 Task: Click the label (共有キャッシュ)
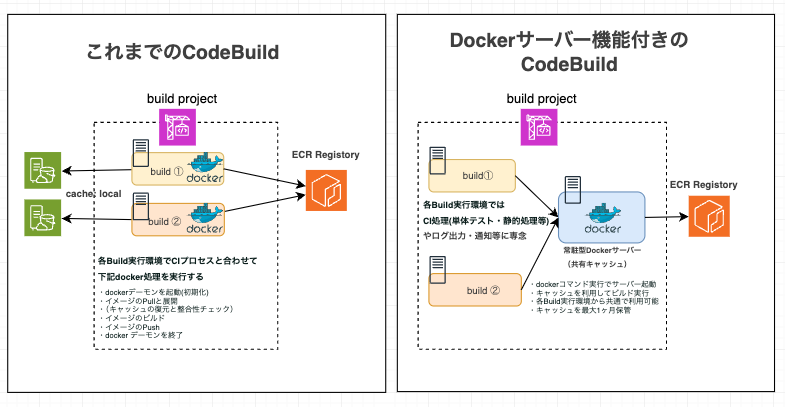pyautogui.click(x=597, y=264)
